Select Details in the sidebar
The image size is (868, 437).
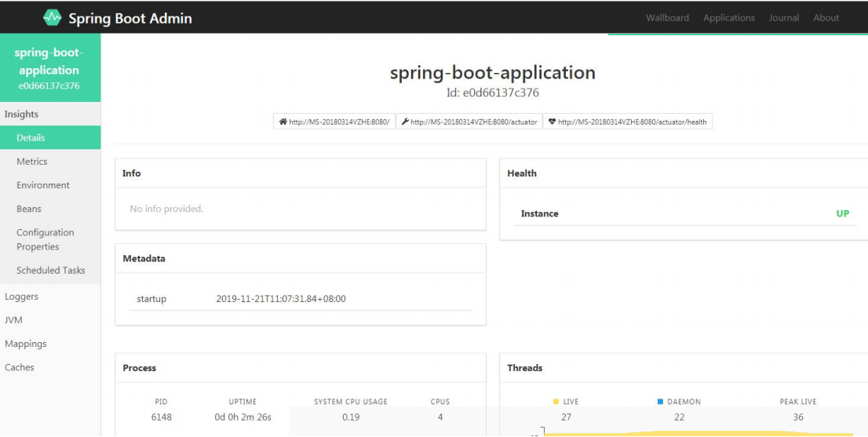pos(50,138)
